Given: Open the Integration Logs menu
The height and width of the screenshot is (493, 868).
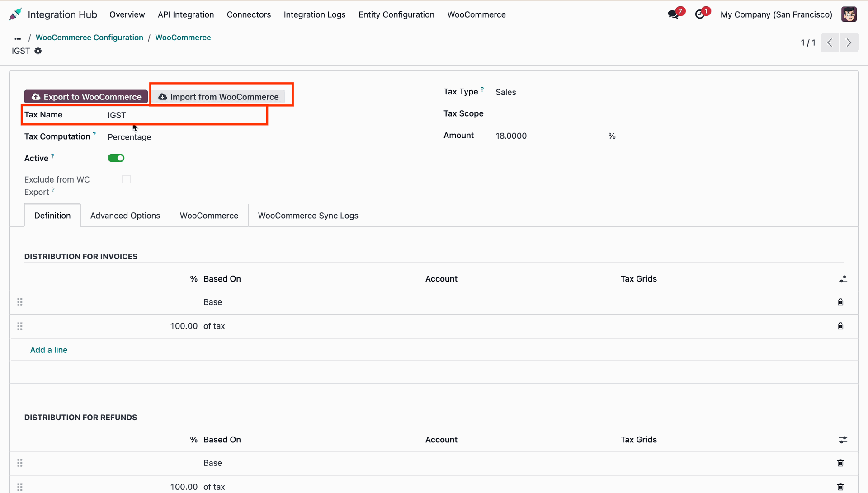Looking at the screenshot, I should pos(315,14).
